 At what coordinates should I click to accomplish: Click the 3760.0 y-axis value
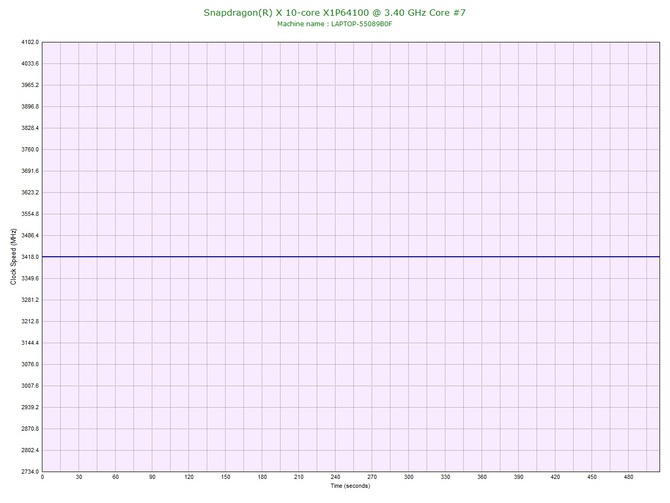click(30, 150)
